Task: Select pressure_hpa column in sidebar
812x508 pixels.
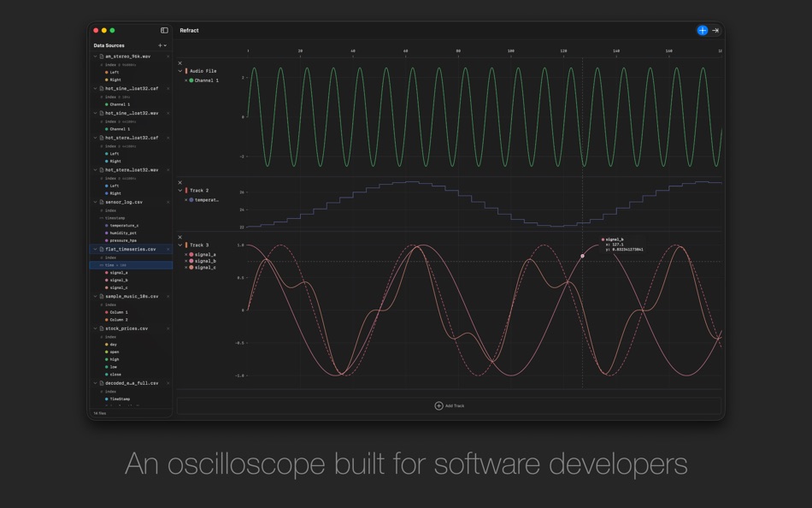Action: click(123, 240)
